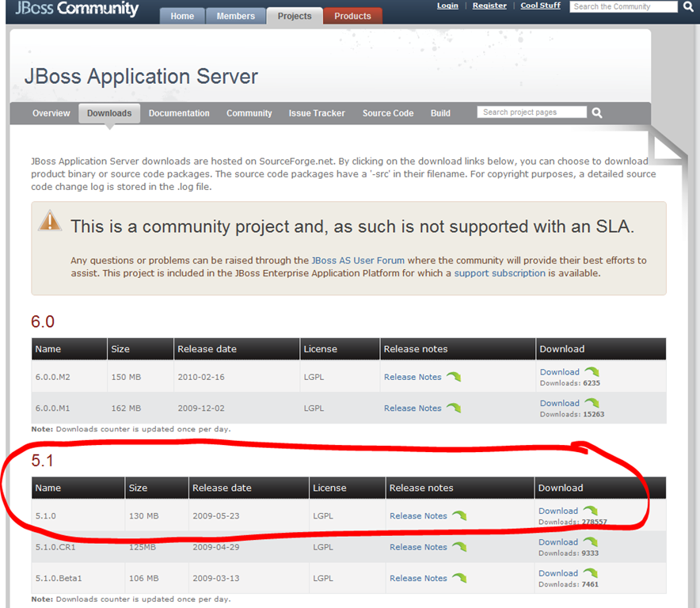Click green arrow beside 5.1.0 Release Notes

(x=459, y=515)
